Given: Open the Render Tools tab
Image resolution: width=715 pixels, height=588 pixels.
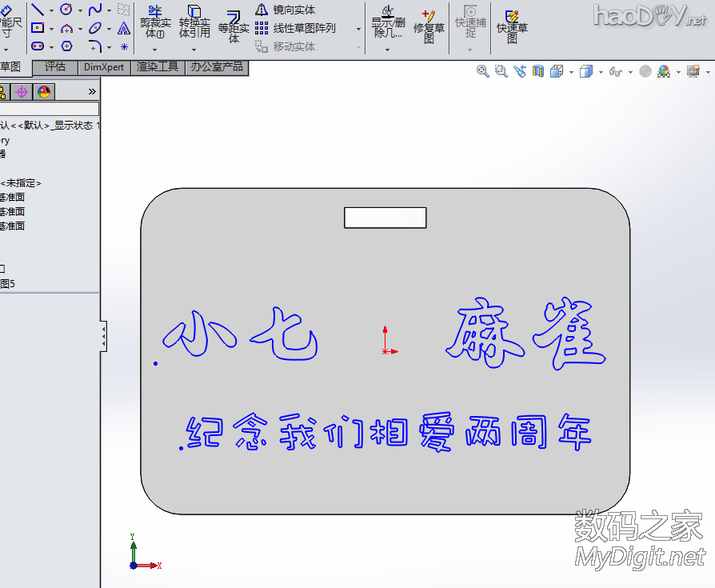Looking at the screenshot, I should click(157, 67).
